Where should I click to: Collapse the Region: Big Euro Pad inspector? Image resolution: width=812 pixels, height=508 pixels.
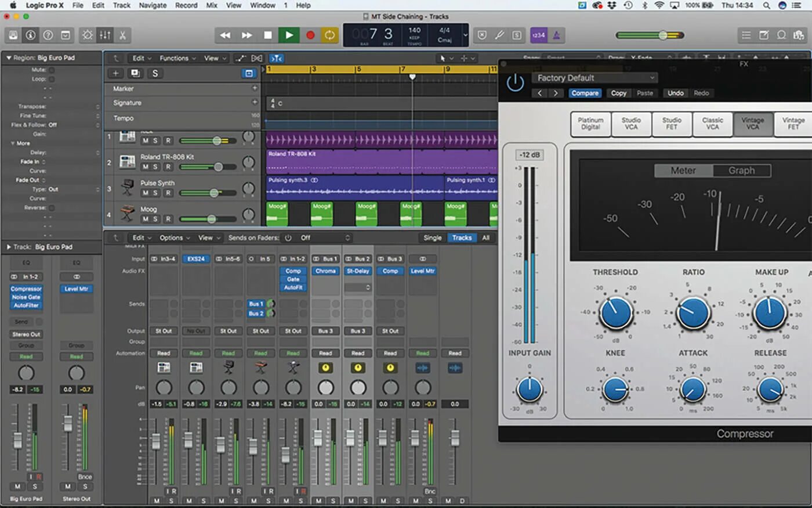coord(9,58)
